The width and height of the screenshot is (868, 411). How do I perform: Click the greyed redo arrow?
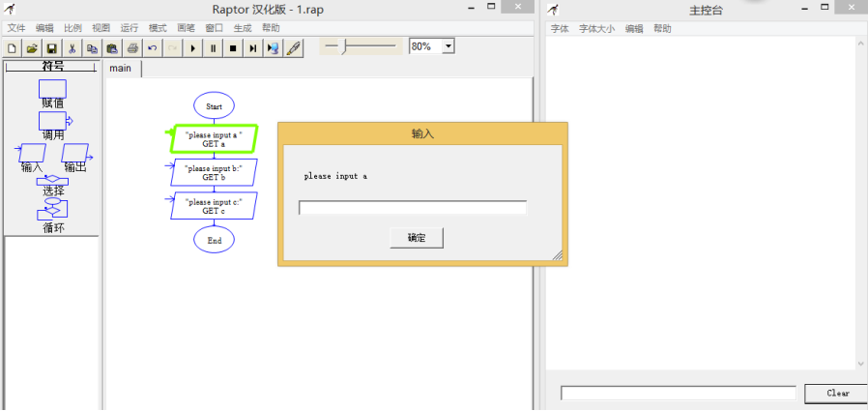click(x=173, y=48)
